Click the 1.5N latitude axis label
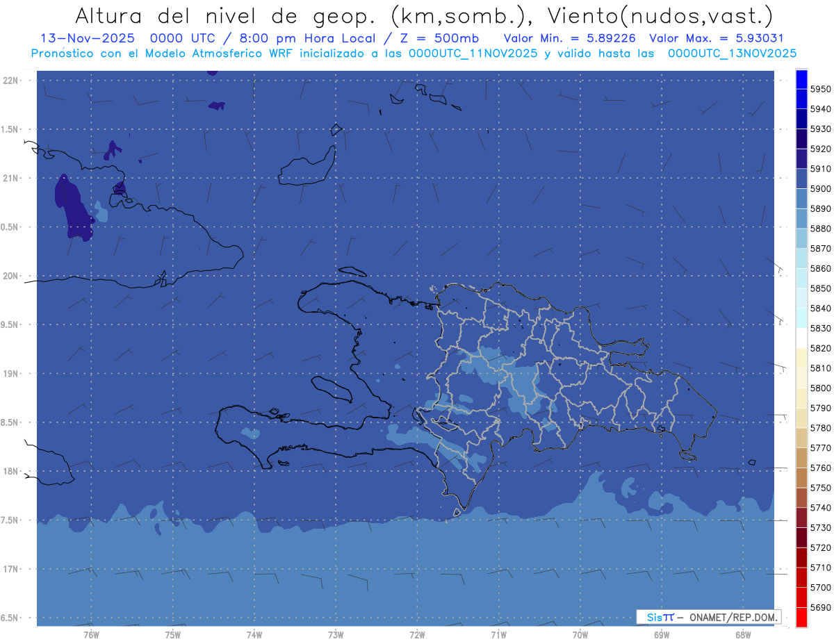This screenshot has width=834, height=644. click(x=11, y=130)
